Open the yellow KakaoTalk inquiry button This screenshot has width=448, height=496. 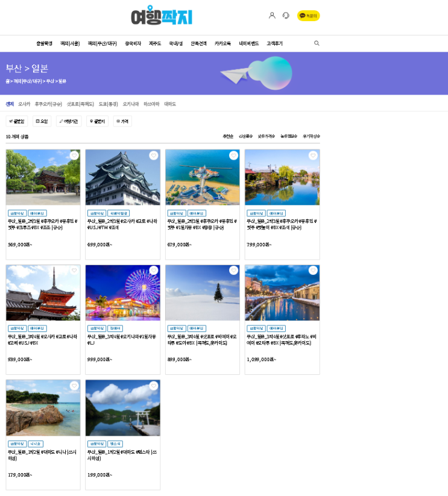click(x=308, y=16)
